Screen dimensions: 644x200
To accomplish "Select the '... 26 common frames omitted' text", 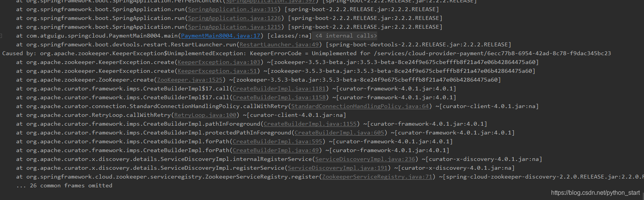I will 64,185.
